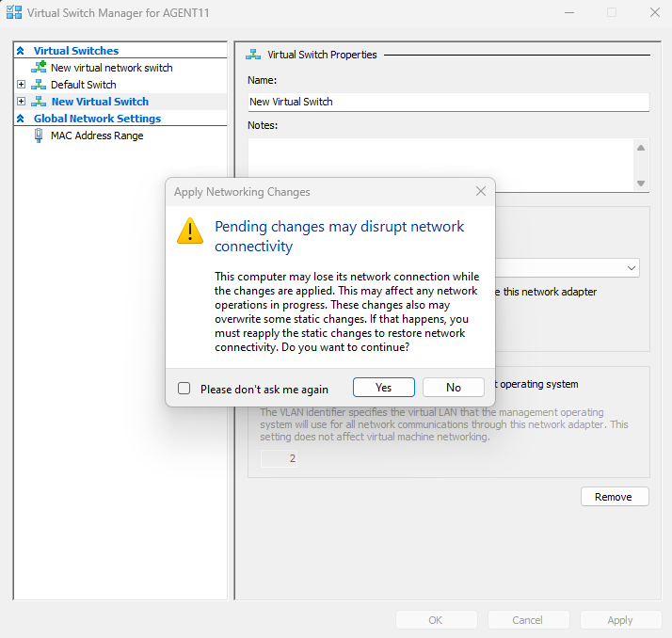Close the Apply Networking Changes dialog

click(x=481, y=191)
